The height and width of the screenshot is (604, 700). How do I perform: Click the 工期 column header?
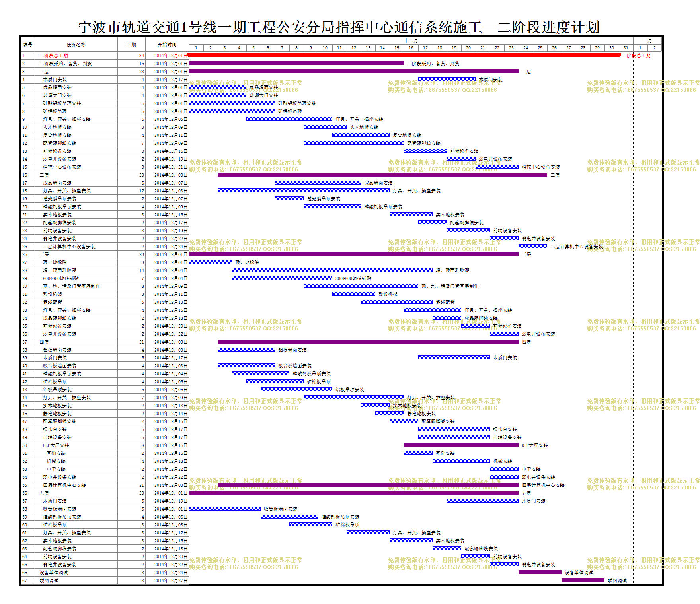click(131, 45)
